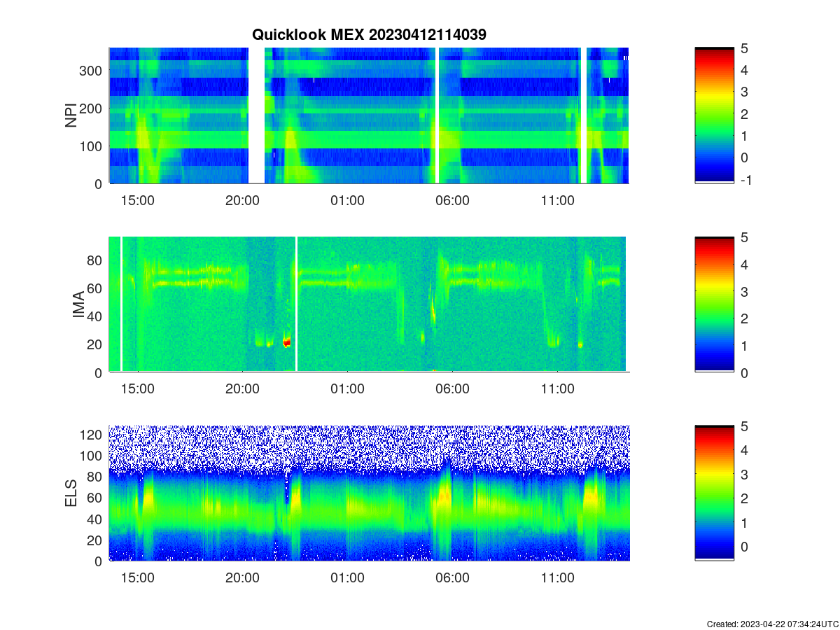Click the 0 tick on the ELS y-axis
This screenshot has height=630, width=840.
point(99,561)
